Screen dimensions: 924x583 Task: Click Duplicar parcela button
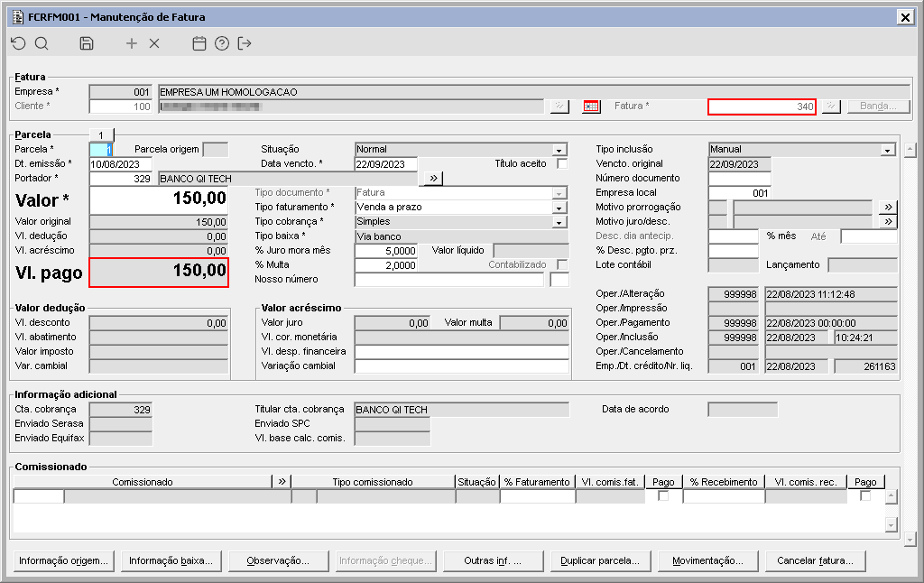point(600,560)
